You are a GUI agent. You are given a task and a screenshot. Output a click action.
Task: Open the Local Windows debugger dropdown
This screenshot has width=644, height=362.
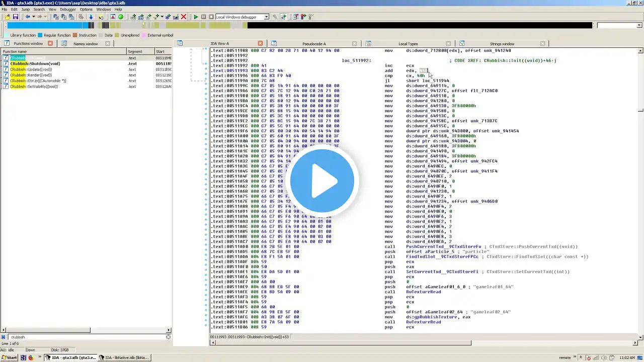[x=242, y=17]
